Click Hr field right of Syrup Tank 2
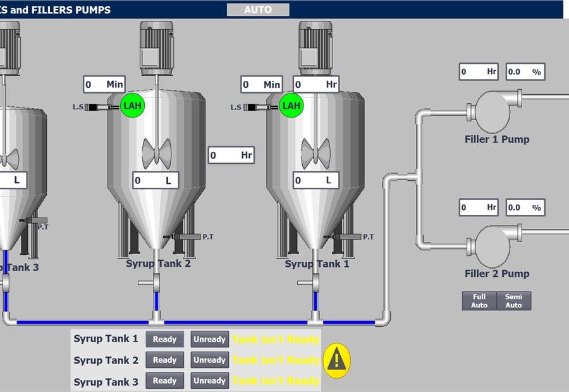 (231, 156)
